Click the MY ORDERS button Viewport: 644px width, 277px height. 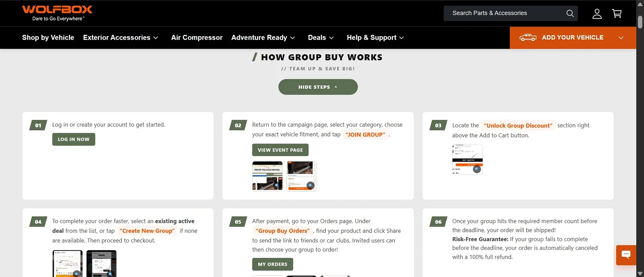(273, 264)
